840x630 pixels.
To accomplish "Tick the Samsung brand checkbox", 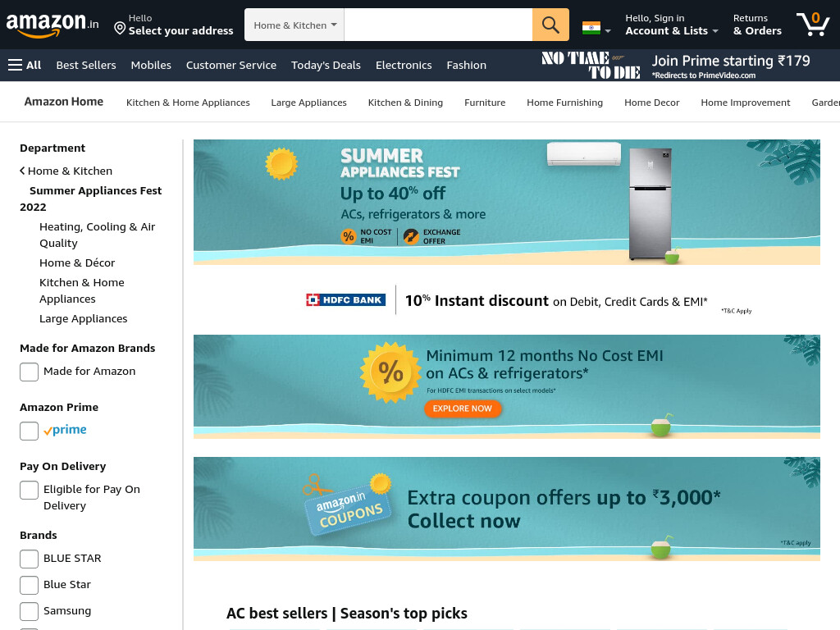I will pyautogui.click(x=29, y=611).
